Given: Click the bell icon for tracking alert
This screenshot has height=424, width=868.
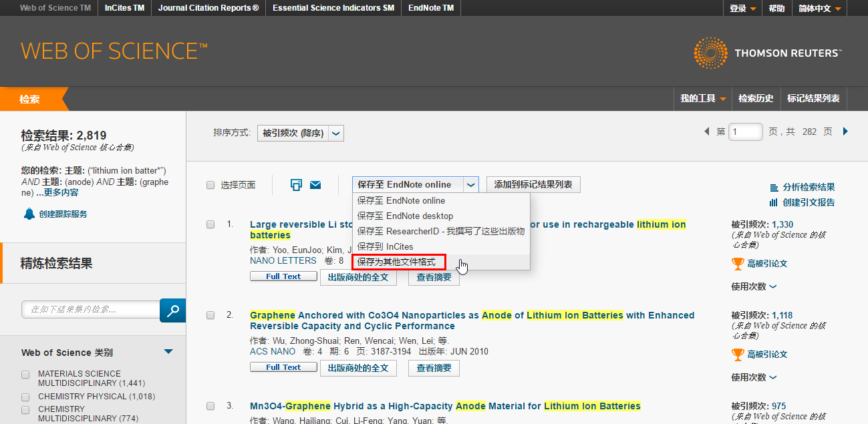Looking at the screenshot, I should pyautogui.click(x=29, y=214).
